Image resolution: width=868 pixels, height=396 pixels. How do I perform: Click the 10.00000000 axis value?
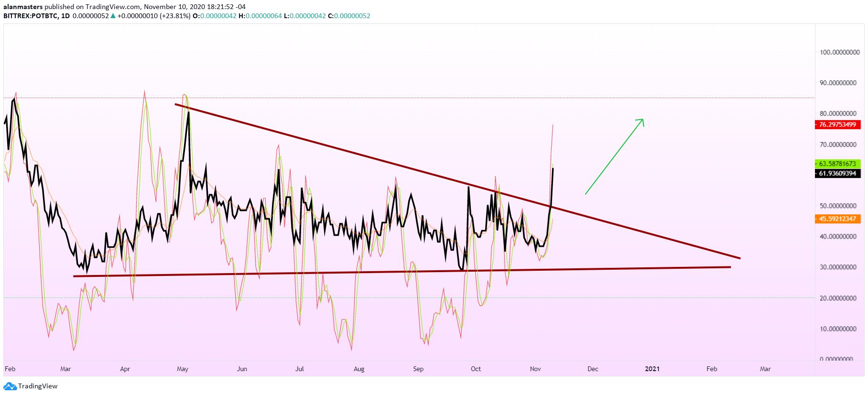tap(838, 329)
